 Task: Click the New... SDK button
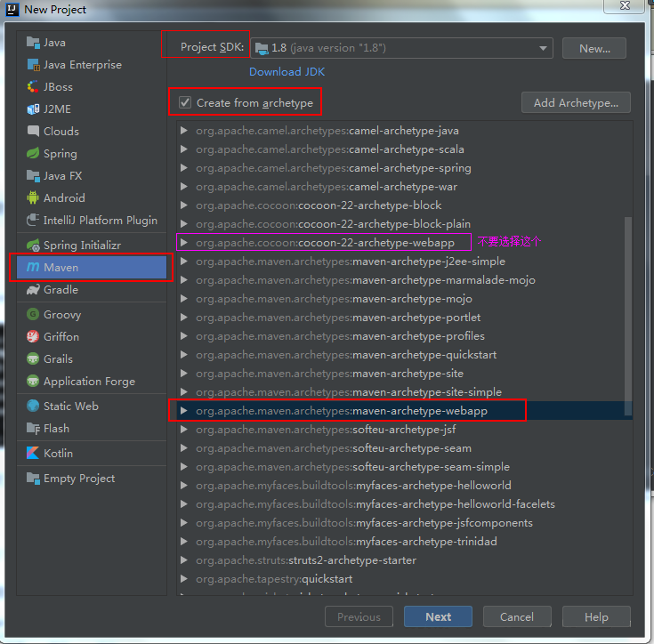pos(594,48)
